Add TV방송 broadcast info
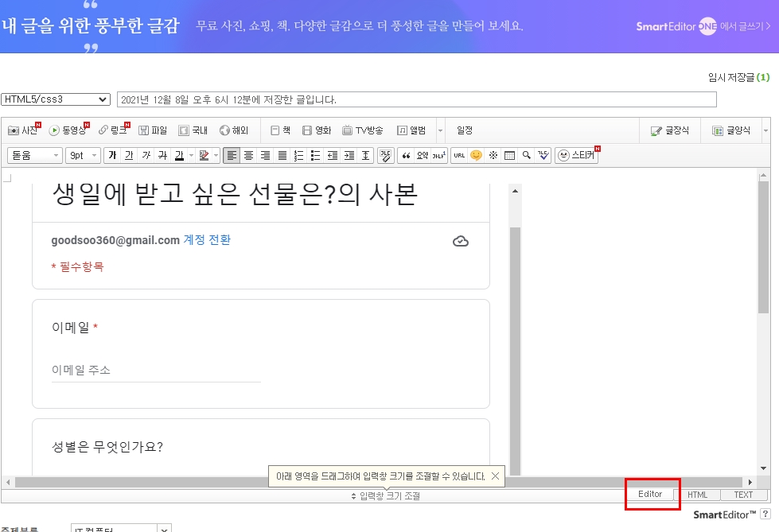 363,130
